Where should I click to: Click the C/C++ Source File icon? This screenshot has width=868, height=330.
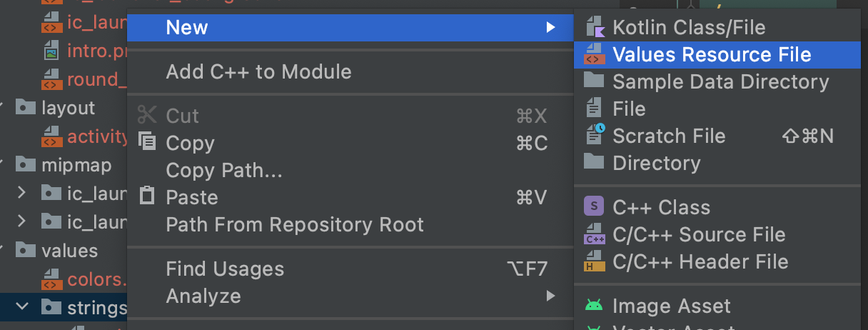(595, 234)
